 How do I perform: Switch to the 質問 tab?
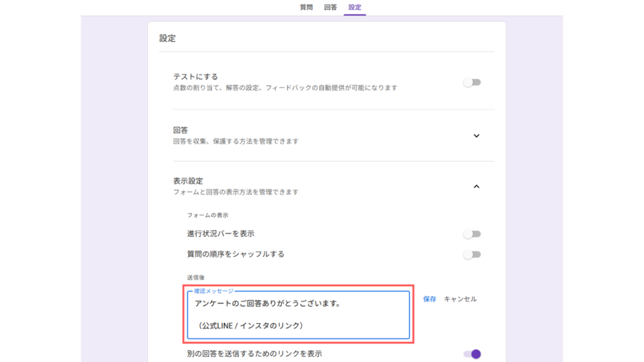[306, 8]
